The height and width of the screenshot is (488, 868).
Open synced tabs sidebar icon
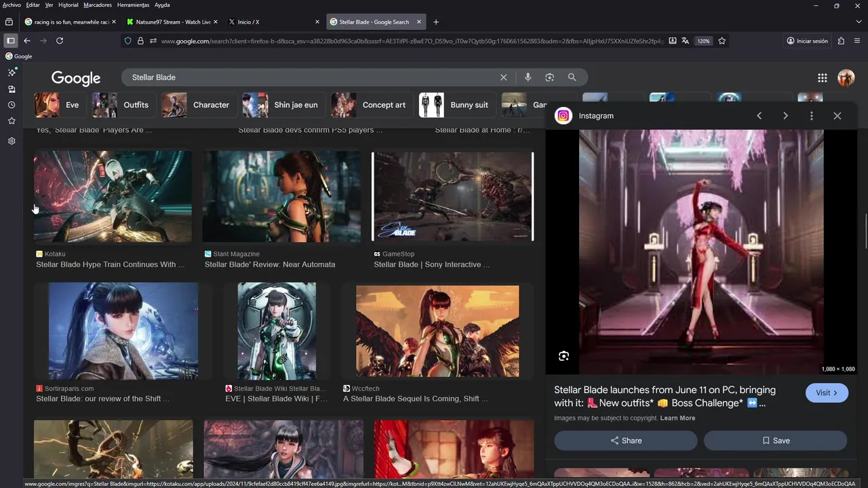pyautogui.click(x=12, y=89)
